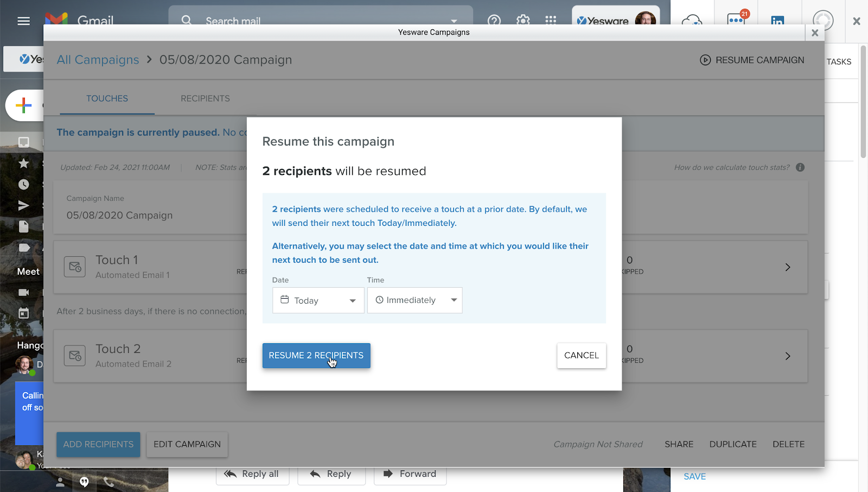This screenshot has width=868, height=492.
Task: Expand the Touch 2 row chevron
Action: pyautogui.click(x=788, y=356)
